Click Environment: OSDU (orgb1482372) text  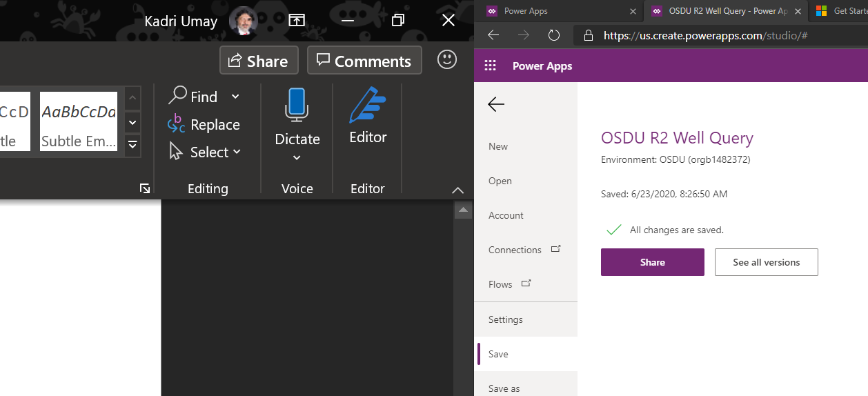(x=675, y=159)
